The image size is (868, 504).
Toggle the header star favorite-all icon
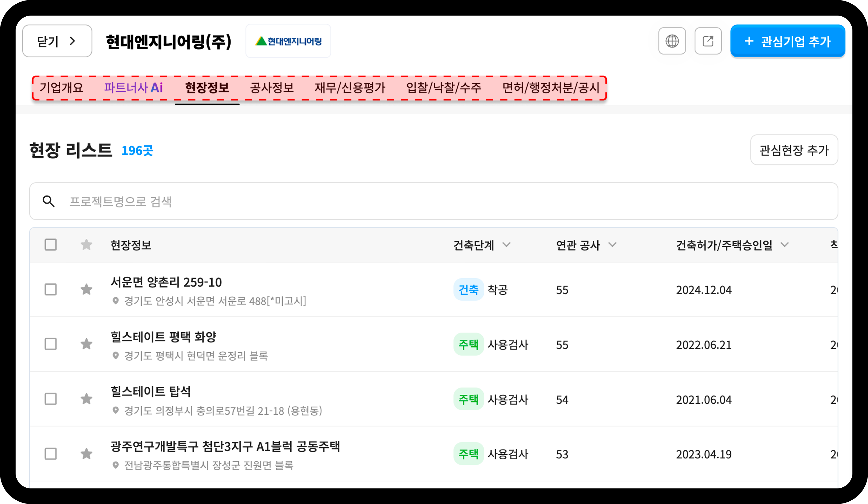coord(86,245)
